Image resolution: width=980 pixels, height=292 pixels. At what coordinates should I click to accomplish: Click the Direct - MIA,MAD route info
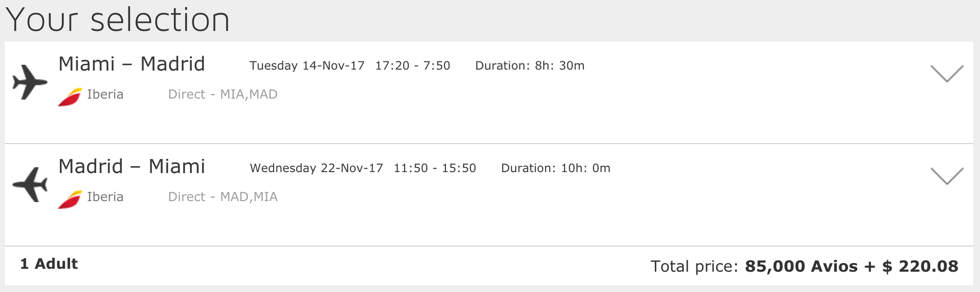coord(223,94)
